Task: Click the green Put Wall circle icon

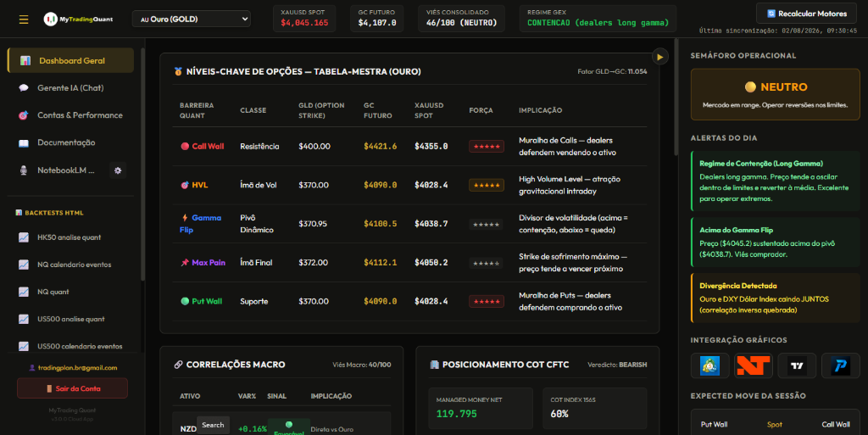Action: [x=185, y=301]
